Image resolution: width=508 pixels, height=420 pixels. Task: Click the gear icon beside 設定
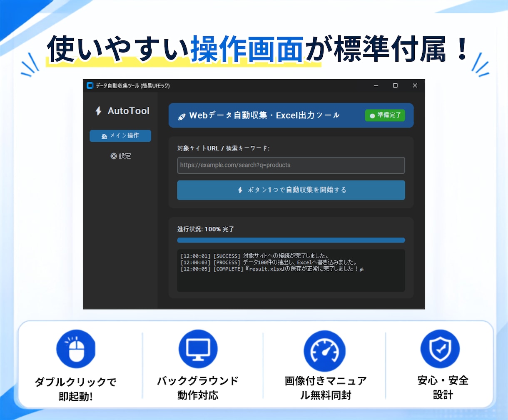coord(114,156)
